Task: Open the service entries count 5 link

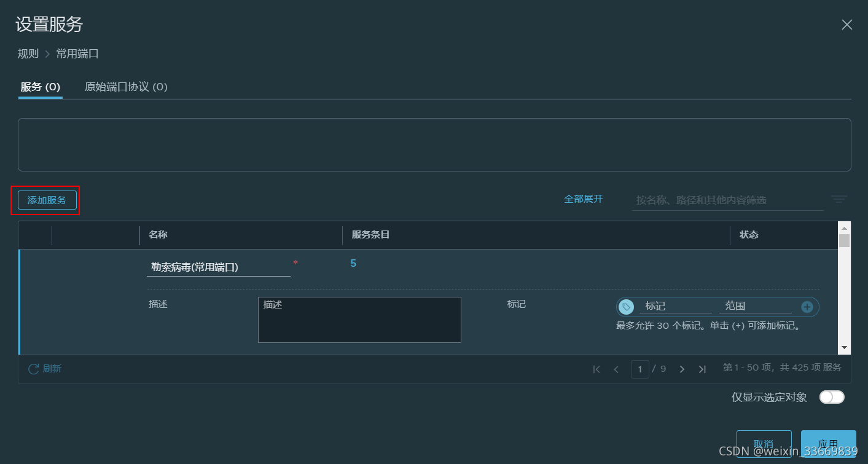Action: [x=353, y=264]
